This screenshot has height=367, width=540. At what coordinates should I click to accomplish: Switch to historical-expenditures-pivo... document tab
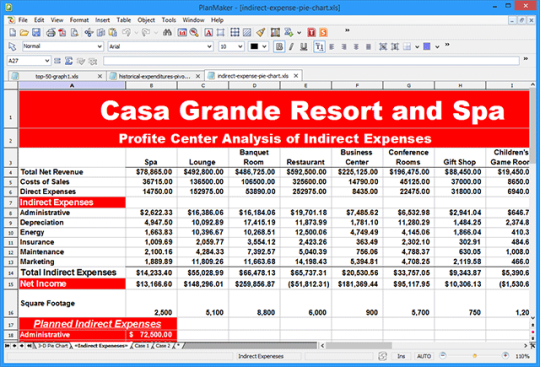coord(155,76)
